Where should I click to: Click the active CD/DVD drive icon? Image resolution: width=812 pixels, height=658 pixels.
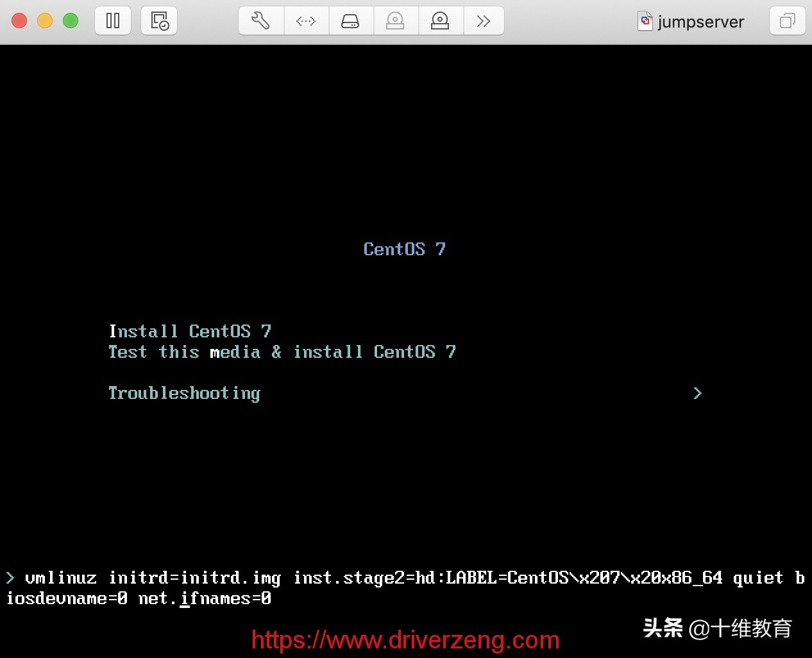(440, 21)
